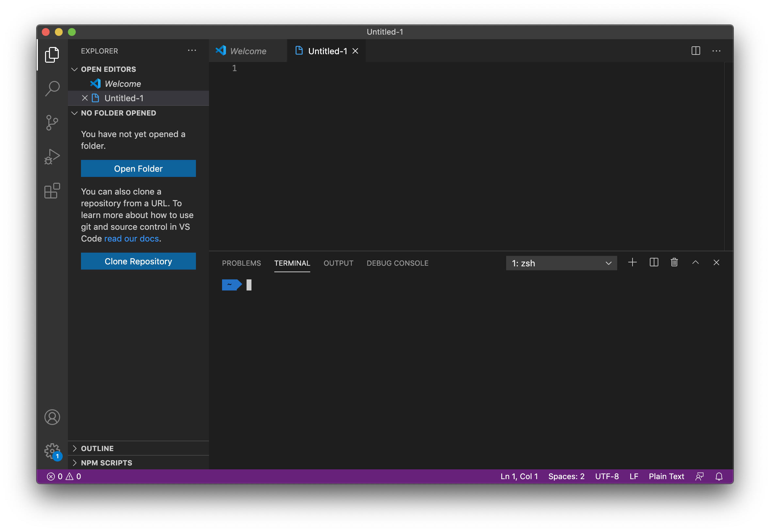Open the Source Control view
Image resolution: width=770 pixels, height=532 pixels.
(x=52, y=123)
